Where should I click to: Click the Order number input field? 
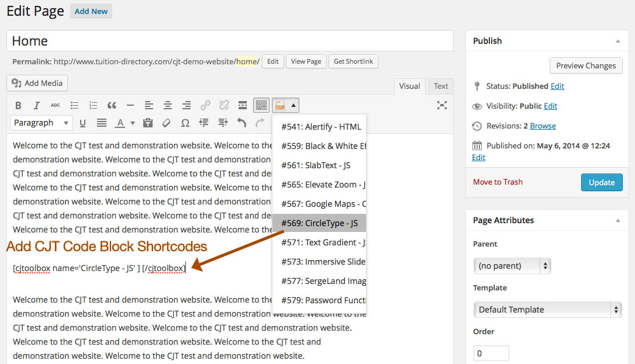[491, 353]
